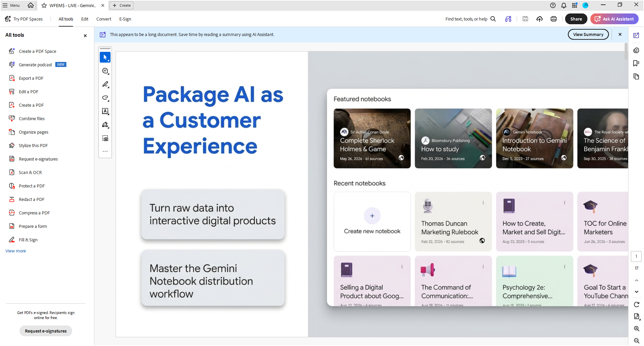This screenshot has height=346, width=644.
Task: Edit the current page number box
Action: 636,256
